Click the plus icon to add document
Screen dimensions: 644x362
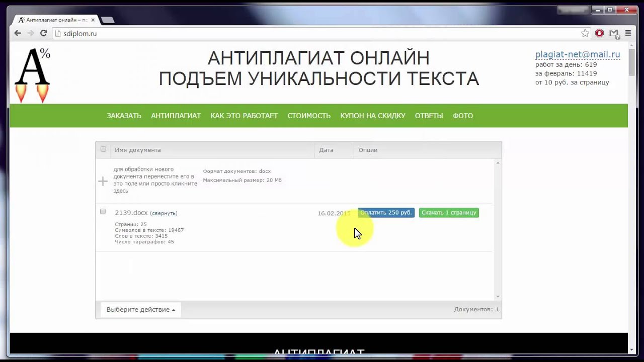pyautogui.click(x=103, y=181)
